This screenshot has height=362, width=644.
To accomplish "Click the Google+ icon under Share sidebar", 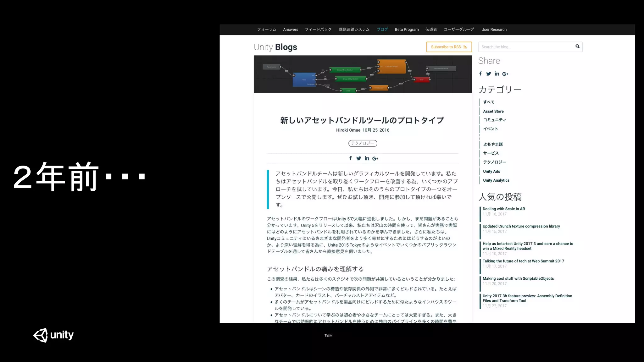I will (505, 74).
